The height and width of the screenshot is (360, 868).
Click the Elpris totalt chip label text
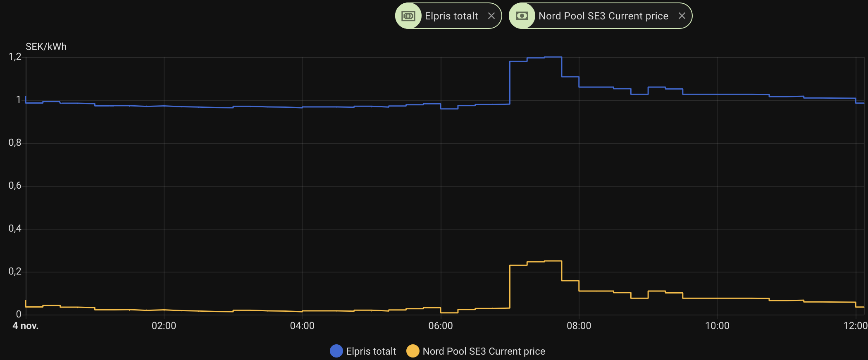pos(451,16)
